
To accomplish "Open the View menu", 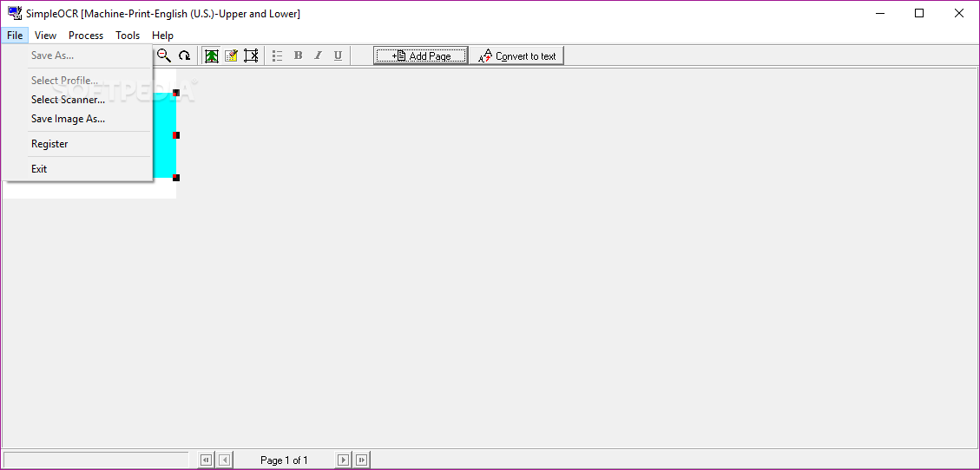I will [x=46, y=36].
